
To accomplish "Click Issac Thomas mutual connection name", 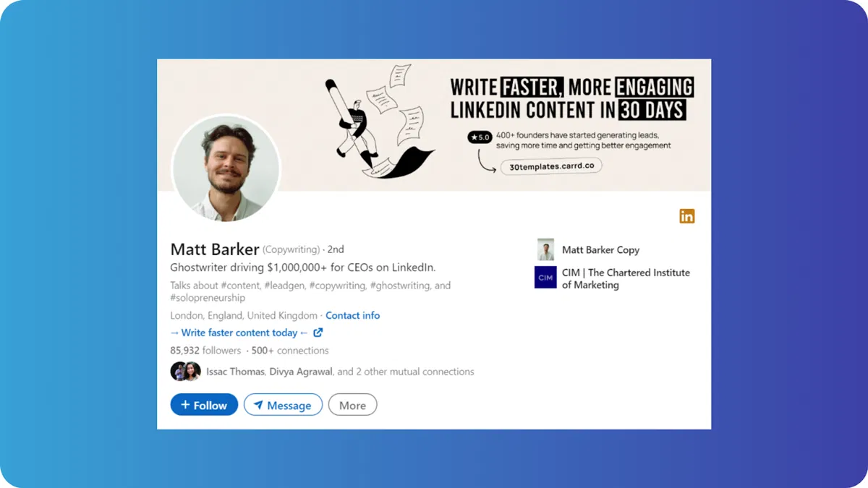I will 236,372.
